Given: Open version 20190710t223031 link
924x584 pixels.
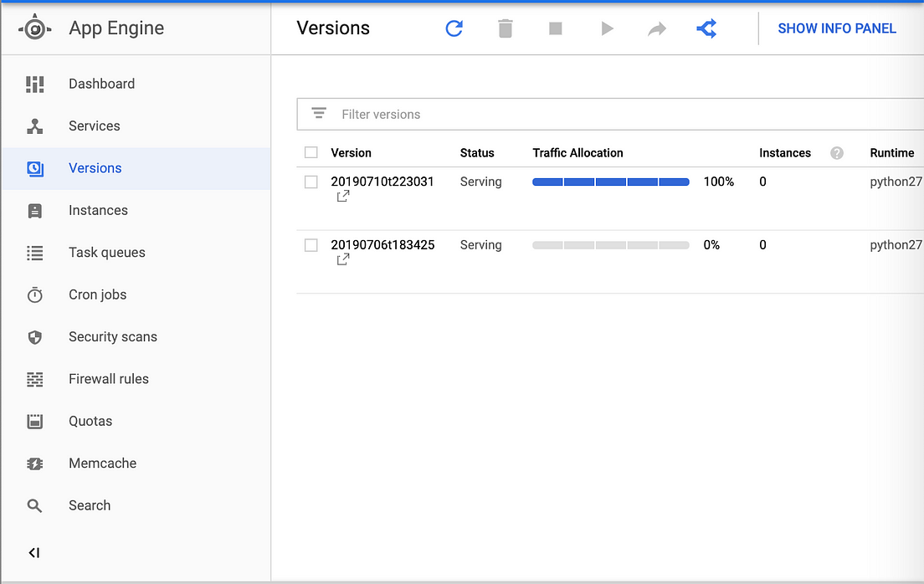Looking at the screenshot, I should click(382, 182).
